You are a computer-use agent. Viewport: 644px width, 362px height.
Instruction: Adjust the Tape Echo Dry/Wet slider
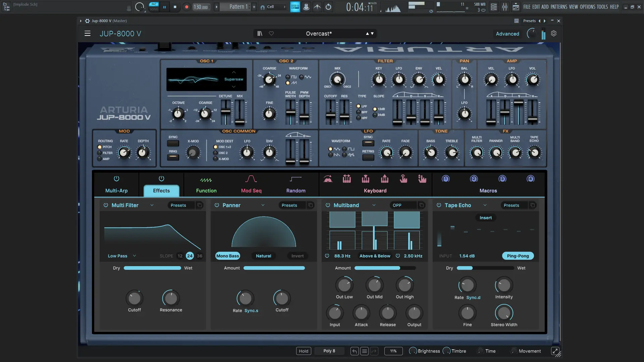click(x=485, y=268)
